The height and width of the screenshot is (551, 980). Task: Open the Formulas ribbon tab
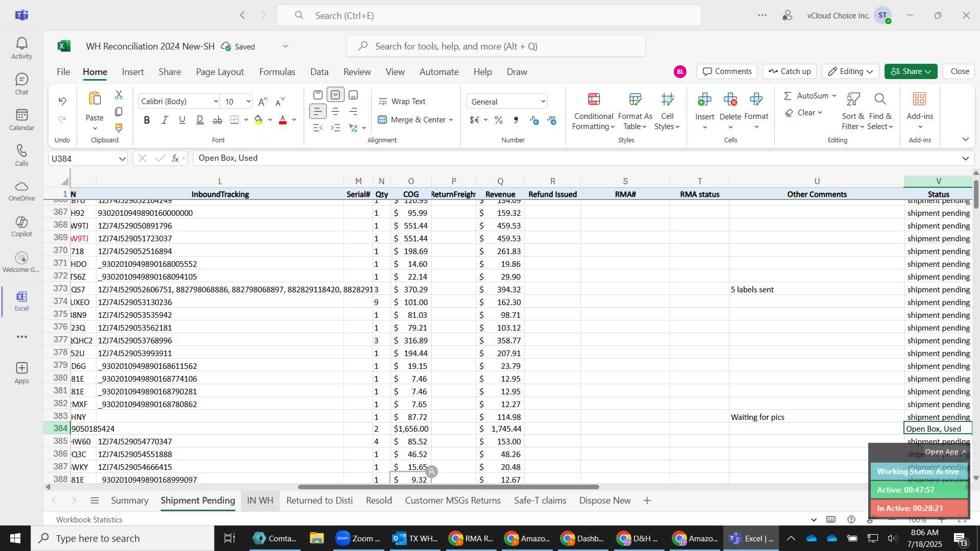pos(277,72)
